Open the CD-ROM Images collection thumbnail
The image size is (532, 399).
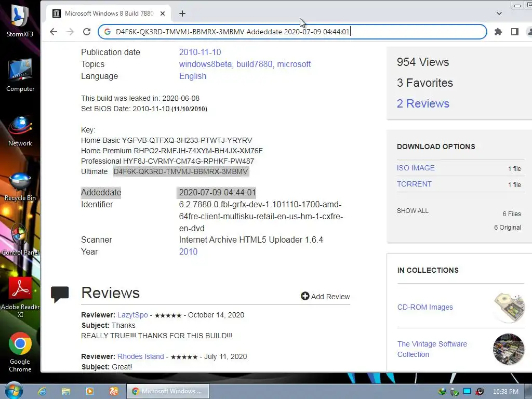click(x=509, y=308)
